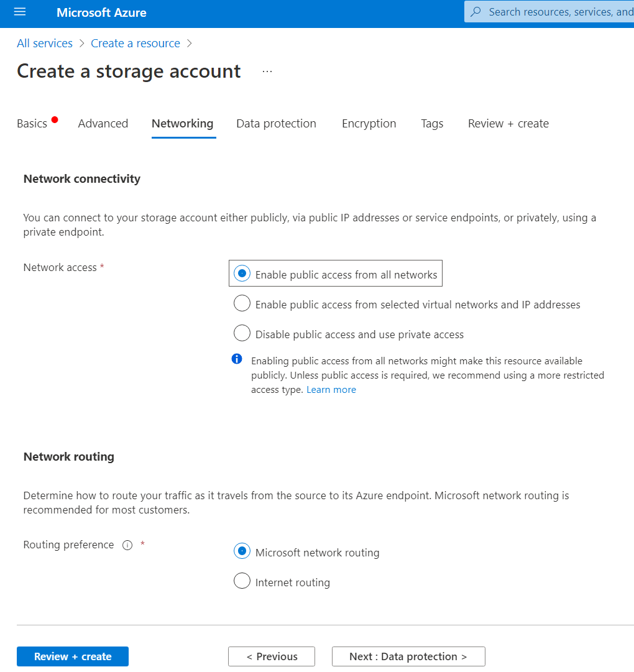Open the Learn more link about access types

click(x=331, y=389)
